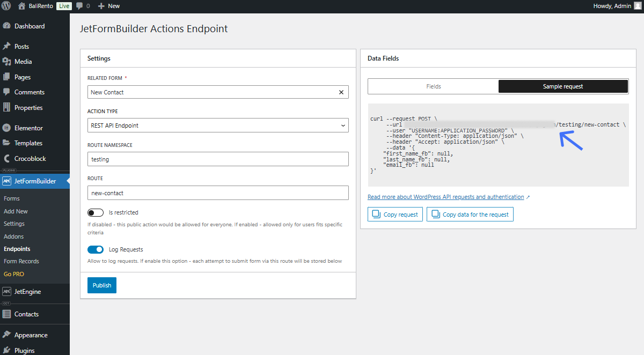
Task: Click Copy data for the request
Action: (x=470, y=214)
